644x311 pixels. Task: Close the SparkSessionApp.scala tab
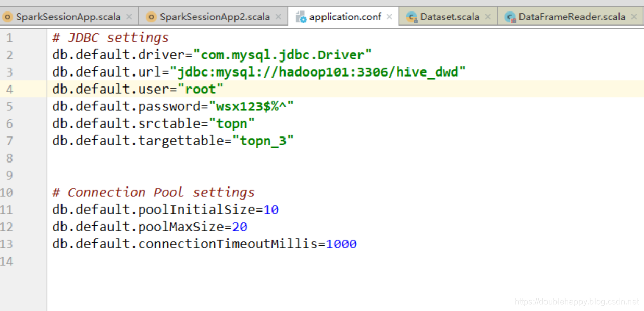pyautogui.click(x=129, y=17)
